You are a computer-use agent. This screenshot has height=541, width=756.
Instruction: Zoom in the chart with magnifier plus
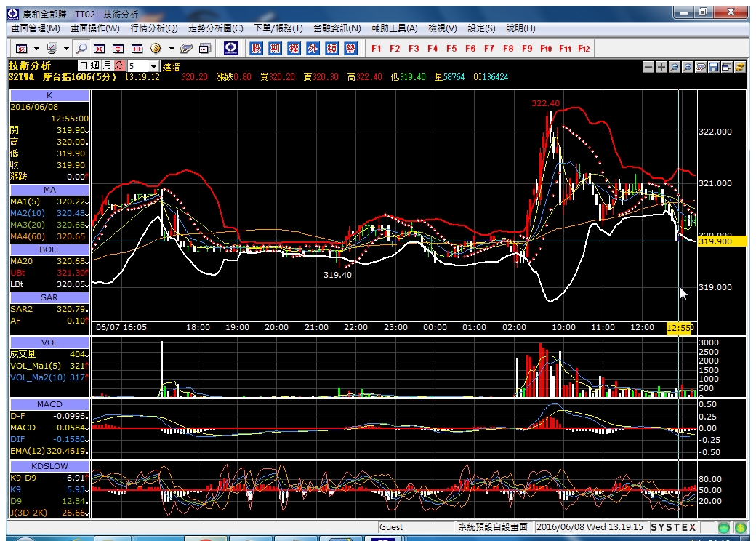tap(688, 67)
